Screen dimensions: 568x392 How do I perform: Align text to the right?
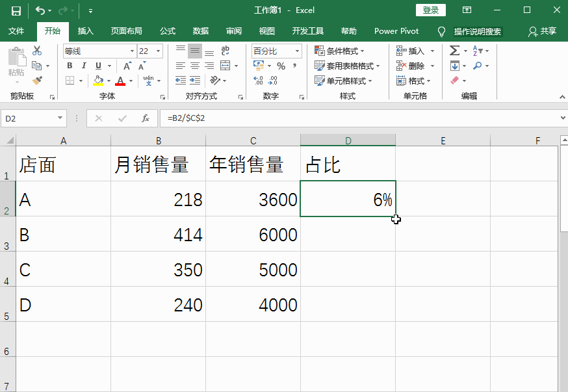(209, 66)
